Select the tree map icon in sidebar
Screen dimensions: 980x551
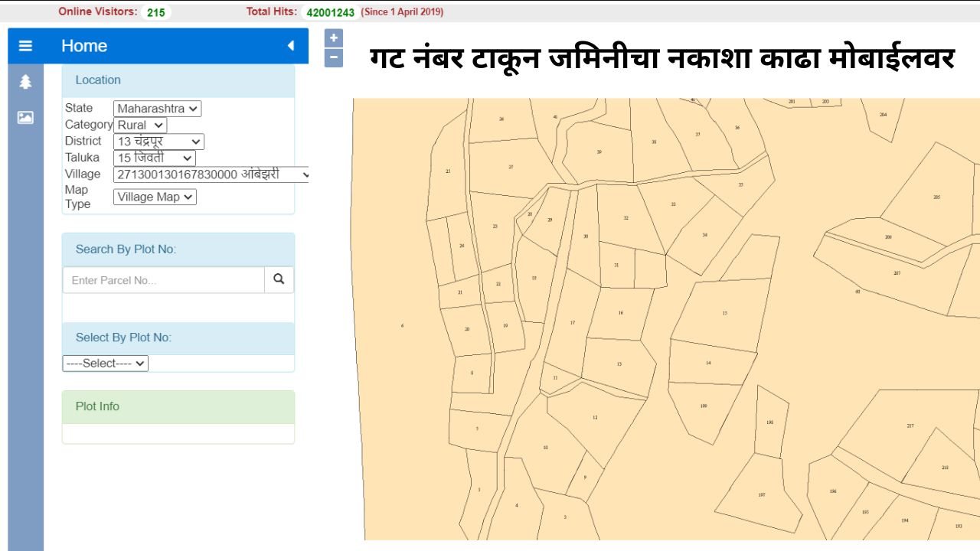tap(25, 81)
